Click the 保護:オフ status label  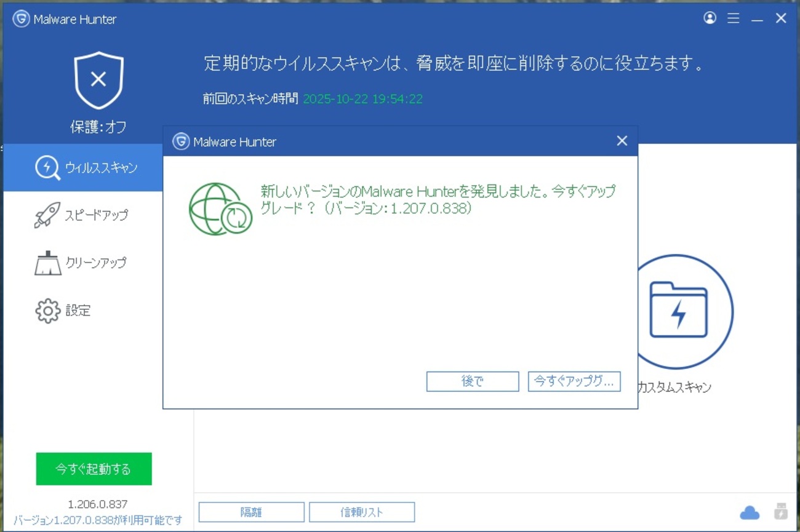(98, 127)
